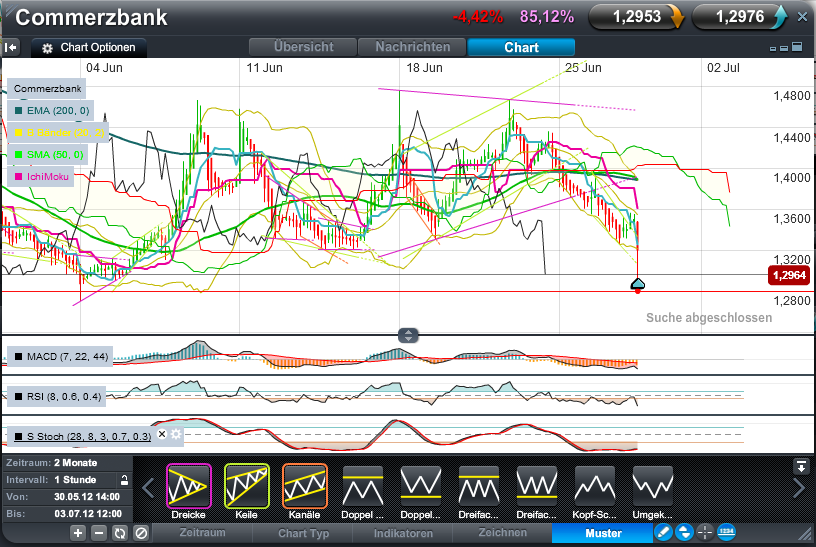The width and height of the screenshot is (816, 547).
Task: Click the Bis date 03.07.12 12:00
Action: click(88, 514)
